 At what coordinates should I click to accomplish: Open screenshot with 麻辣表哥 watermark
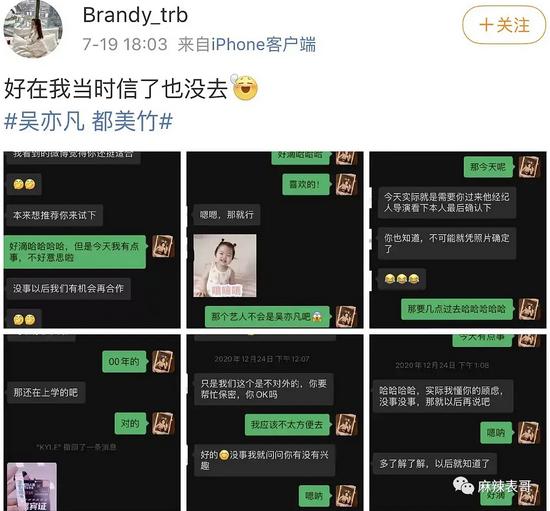(x=458, y=423)
